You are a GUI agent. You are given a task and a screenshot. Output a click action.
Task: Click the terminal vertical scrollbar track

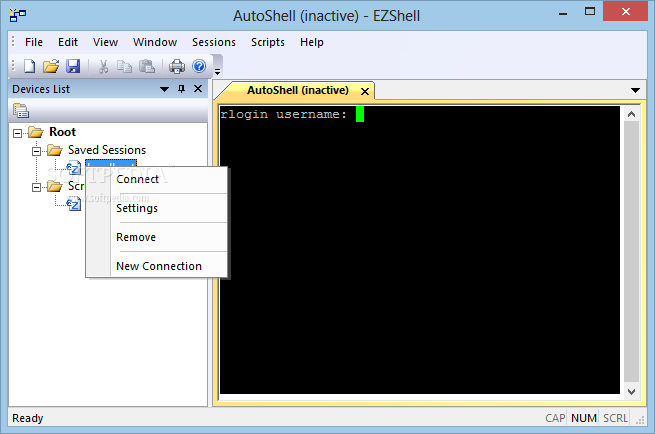(x=631, y=252)
